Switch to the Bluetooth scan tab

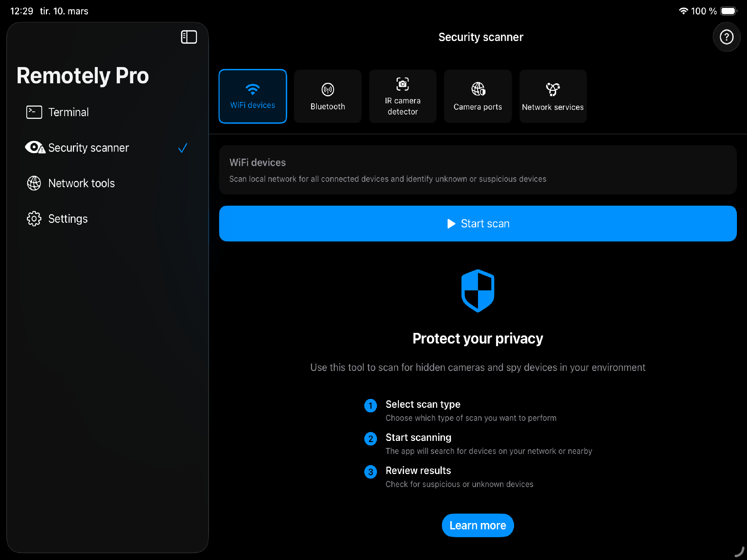328,96
